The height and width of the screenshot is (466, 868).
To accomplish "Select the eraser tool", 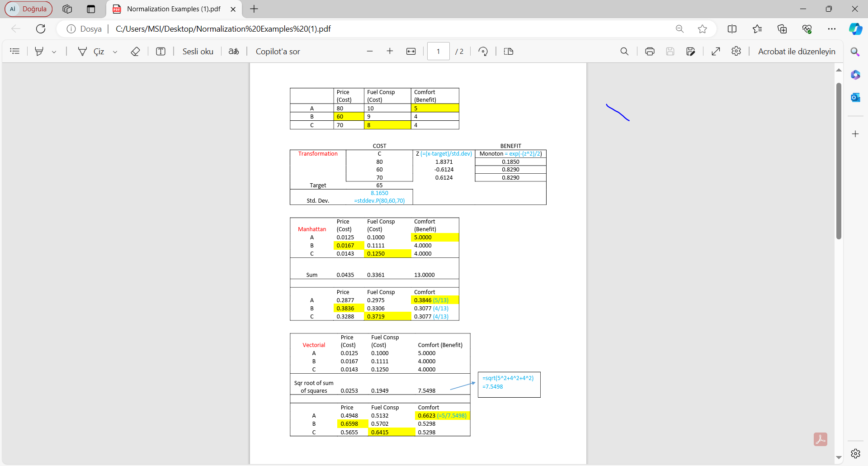I will click(135, 52).
